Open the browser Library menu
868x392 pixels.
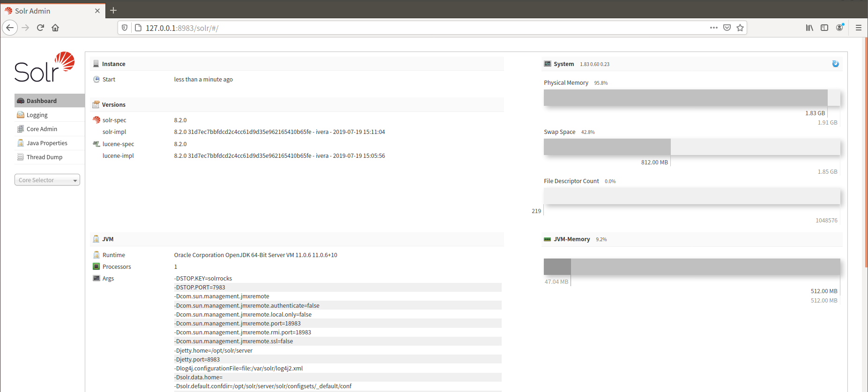(x=809, y=28)
